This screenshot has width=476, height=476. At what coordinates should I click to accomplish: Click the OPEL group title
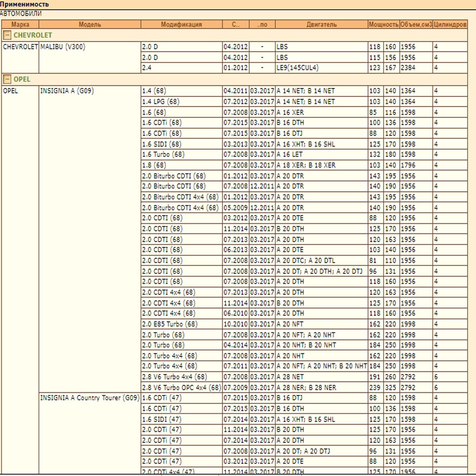22,79
